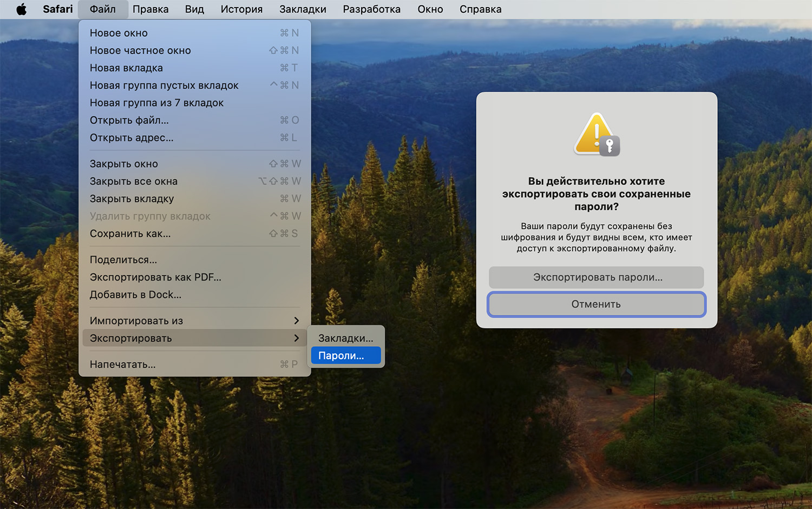Open the История menu
Viewport: 812px width, 509px height.
click(x=241, y=9)
